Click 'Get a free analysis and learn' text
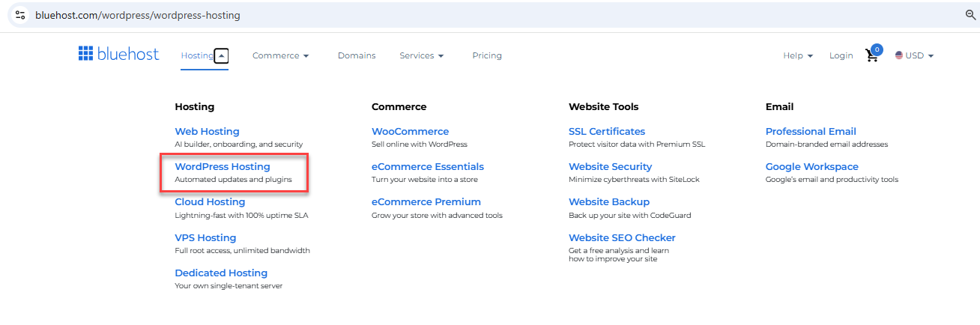Image resolution: width=980 pixels, height=325 pixels. tap(619, 250)
